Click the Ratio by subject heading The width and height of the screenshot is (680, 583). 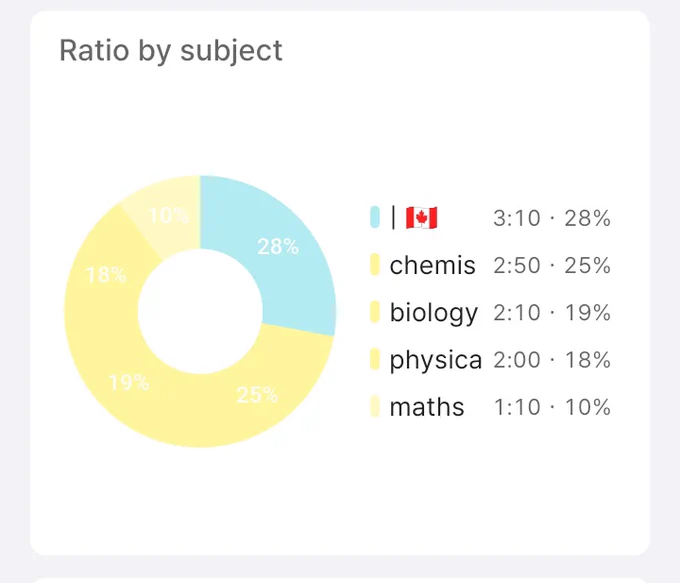[171, 51]
